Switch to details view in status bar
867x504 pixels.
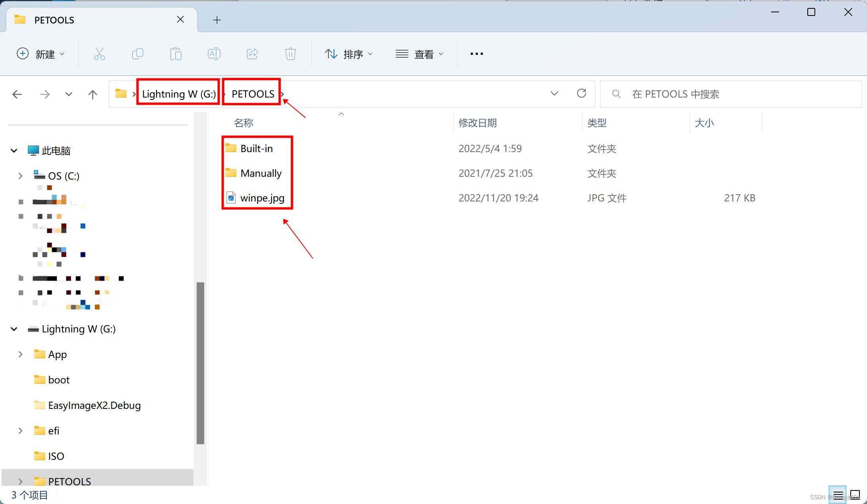(838, 495)
